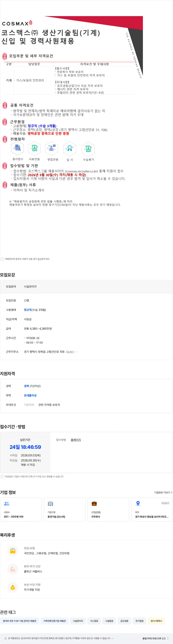Click the 중견기업 (코스피) text
The height and width of the screenshot is (644, 173).
tap(56, 517)
